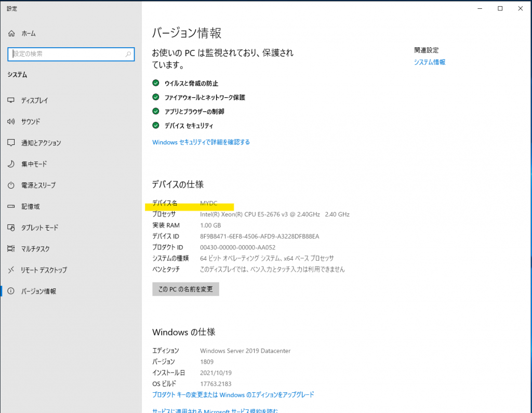The image size is (532, 413).
Task: Open Windows セキュリティで詳細を確認する link
Action: click(201, 142)
